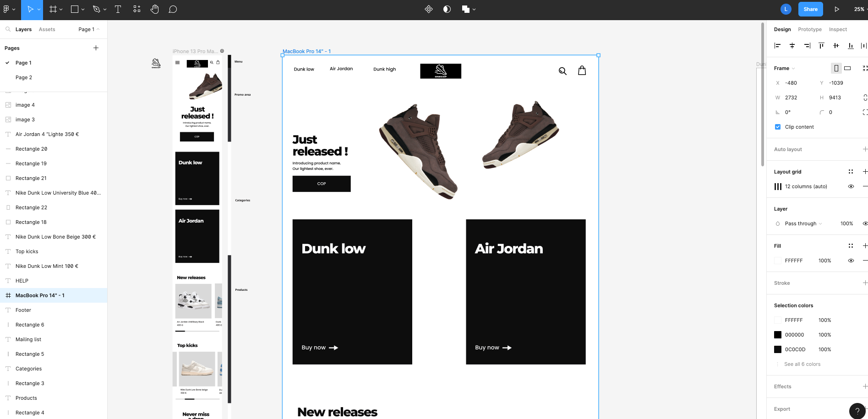Select the Frame tool

coord(53,9)
